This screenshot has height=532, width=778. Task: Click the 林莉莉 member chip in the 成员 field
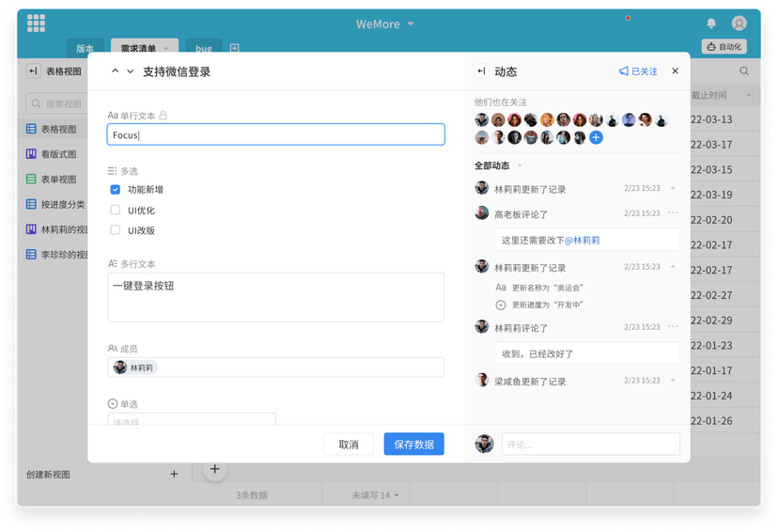click(x=135, y=368)
